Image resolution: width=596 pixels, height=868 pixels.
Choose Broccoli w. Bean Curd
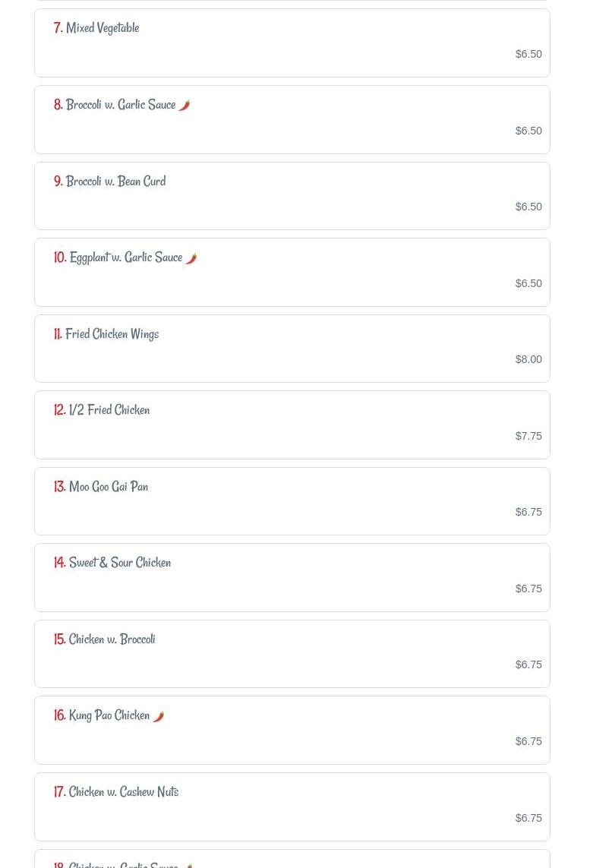tap(115, 181)
